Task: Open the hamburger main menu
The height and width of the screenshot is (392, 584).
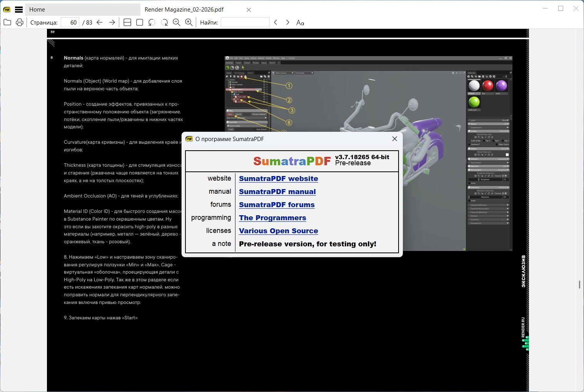Action: (19, 10)
